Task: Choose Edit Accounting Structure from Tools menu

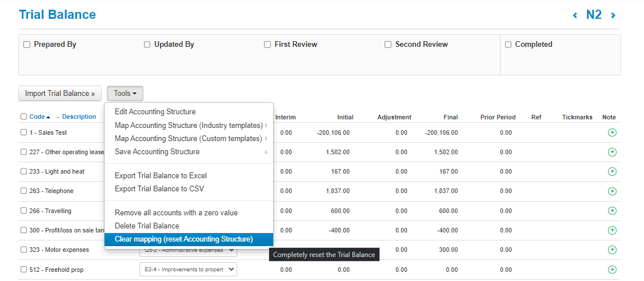Action: pos(189,111)
